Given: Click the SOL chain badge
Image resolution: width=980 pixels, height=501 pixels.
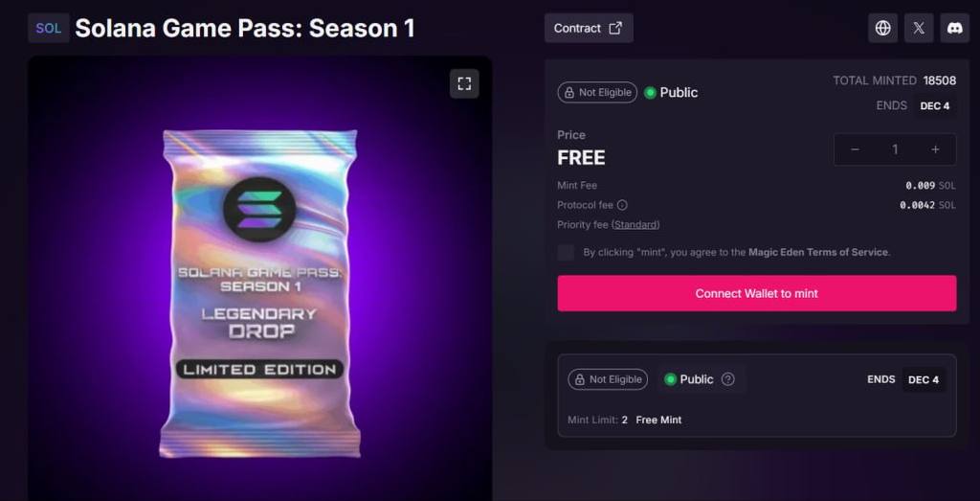Looking at the screenshot, I should point(49,28).
